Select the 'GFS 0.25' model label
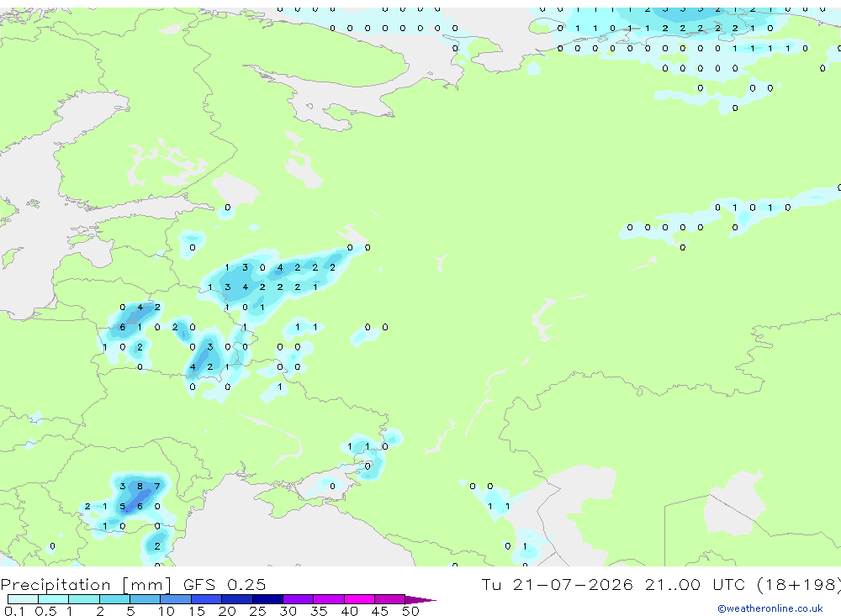Image resolution: width=841 pixels, height=616 pixels. tap(225, 584)
